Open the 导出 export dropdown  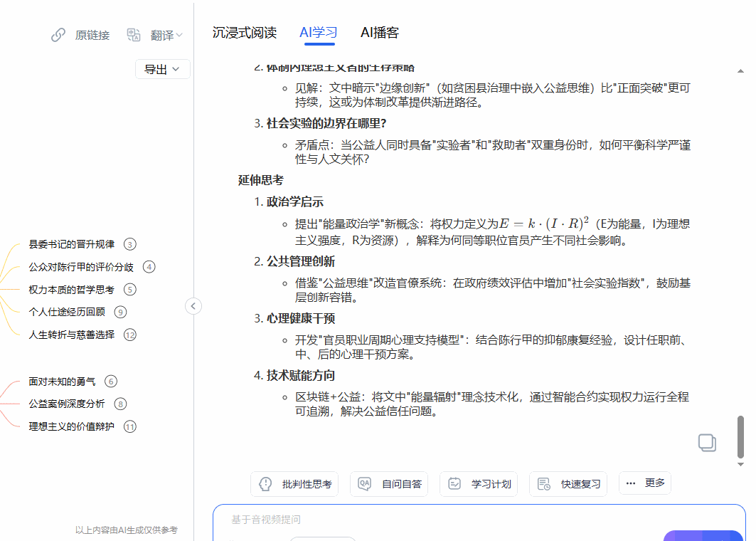pyautogui.click(x=162, y=69)
